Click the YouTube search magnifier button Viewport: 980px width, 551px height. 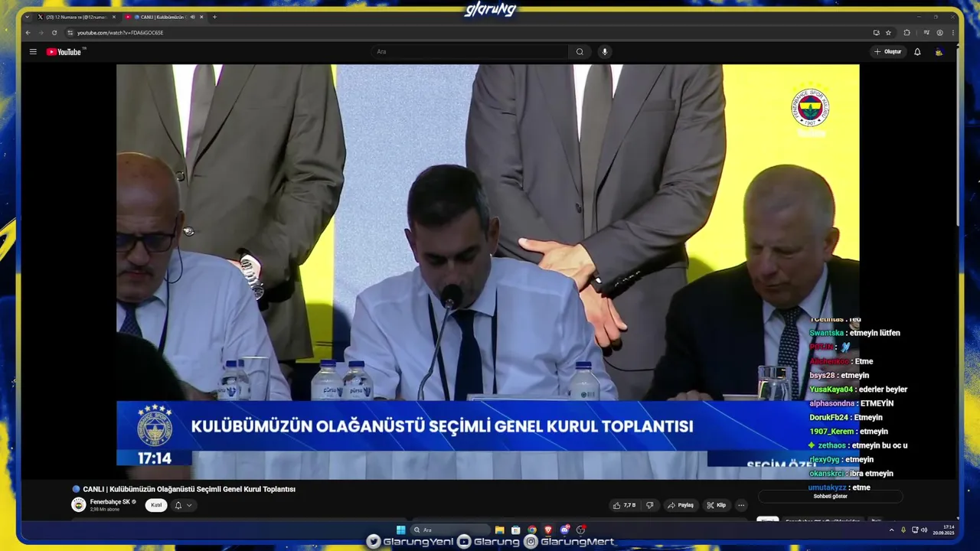(x=580, y=52)
